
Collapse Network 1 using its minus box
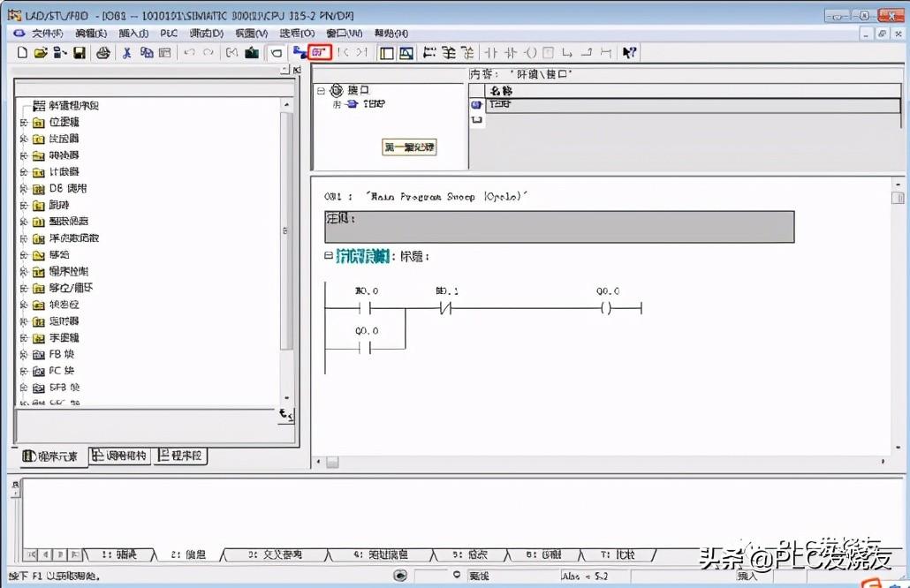(x=329, y=256)
